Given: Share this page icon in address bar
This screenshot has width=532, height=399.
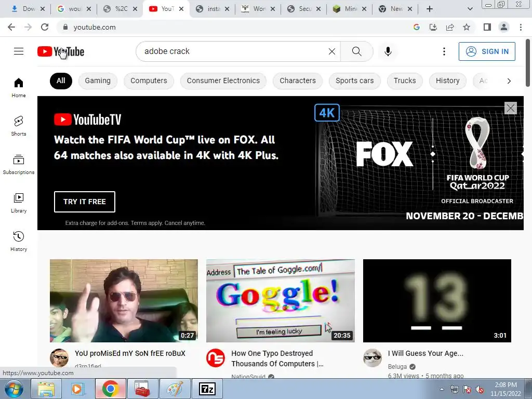Looking at the screenshot, I should 450,27.
